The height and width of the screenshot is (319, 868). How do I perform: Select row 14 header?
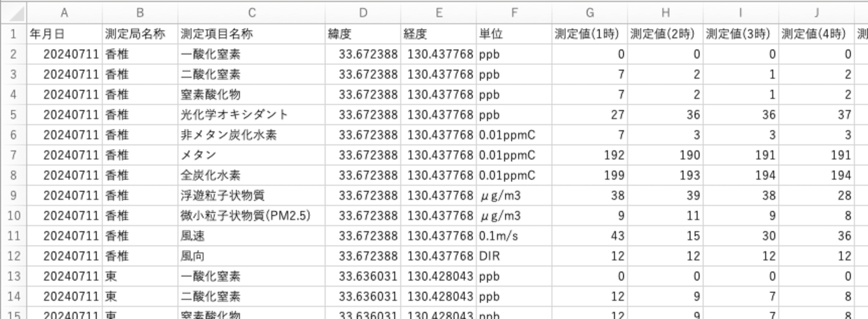pyautogui.click(x=14, y=296)
